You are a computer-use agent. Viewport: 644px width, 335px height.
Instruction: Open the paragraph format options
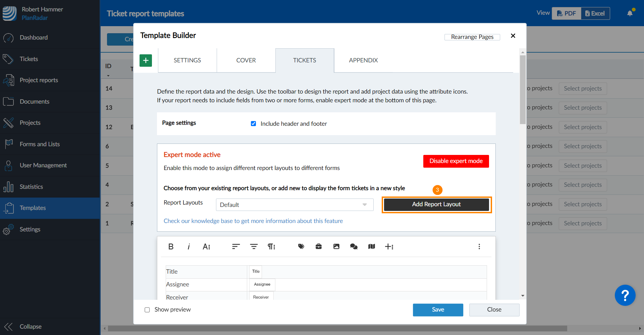pyautogui.click(x=271, y=247)
